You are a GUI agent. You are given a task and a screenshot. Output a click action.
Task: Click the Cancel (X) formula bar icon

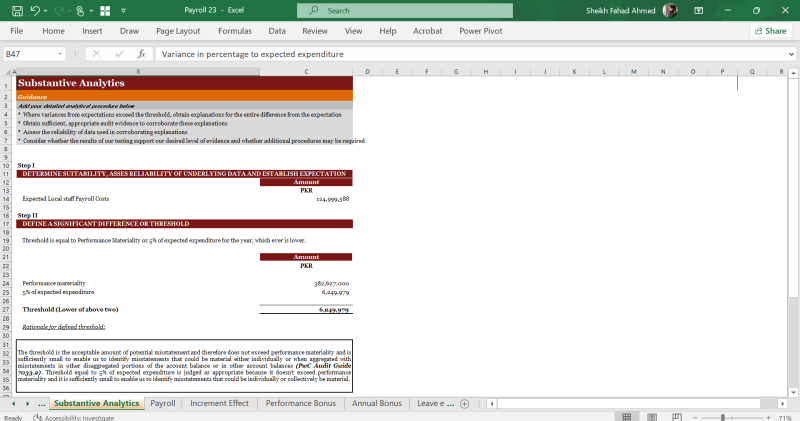(96, 54)
